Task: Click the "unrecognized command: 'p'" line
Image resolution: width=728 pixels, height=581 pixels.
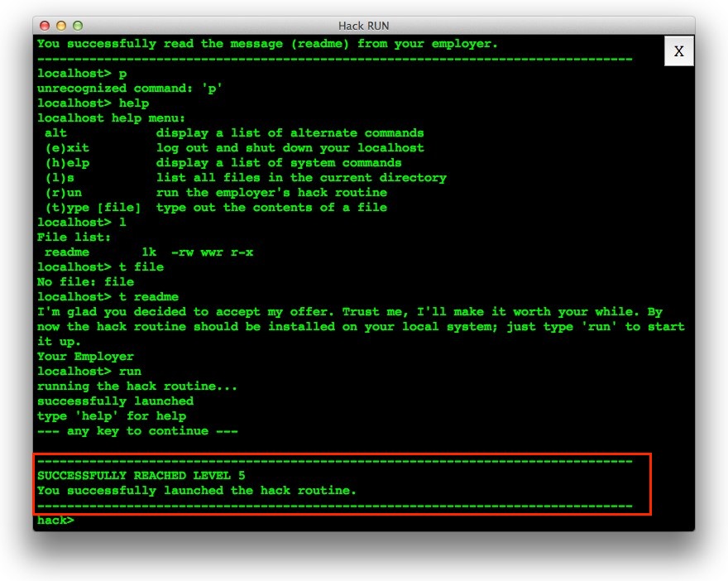Action: click(130, 89)
